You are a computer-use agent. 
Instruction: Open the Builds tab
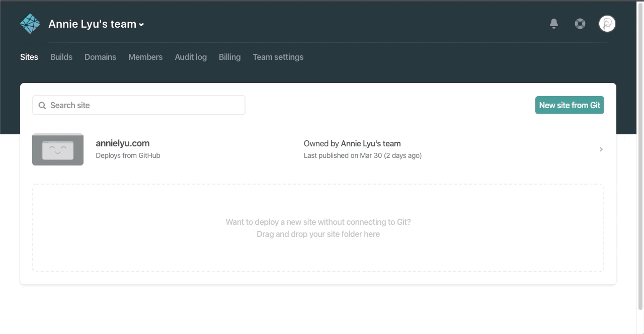(x=61, y=57)
